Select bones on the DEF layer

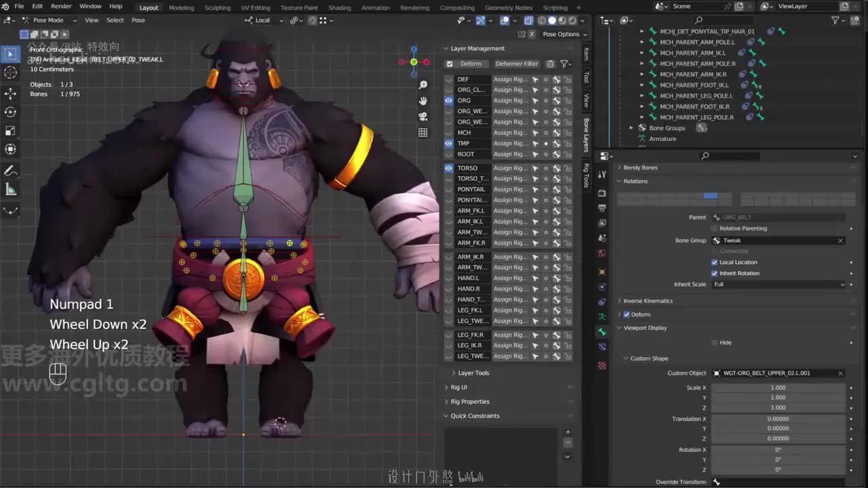[535, 79]
